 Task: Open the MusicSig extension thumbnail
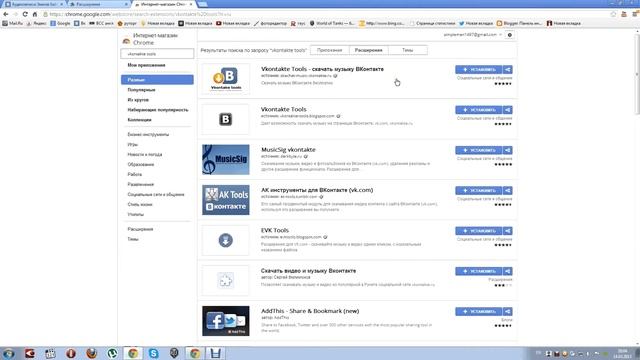(x=226, y=160)
